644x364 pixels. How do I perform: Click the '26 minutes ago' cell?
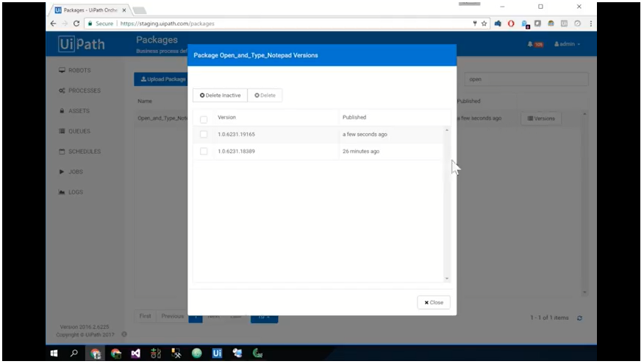coord(361,151)
